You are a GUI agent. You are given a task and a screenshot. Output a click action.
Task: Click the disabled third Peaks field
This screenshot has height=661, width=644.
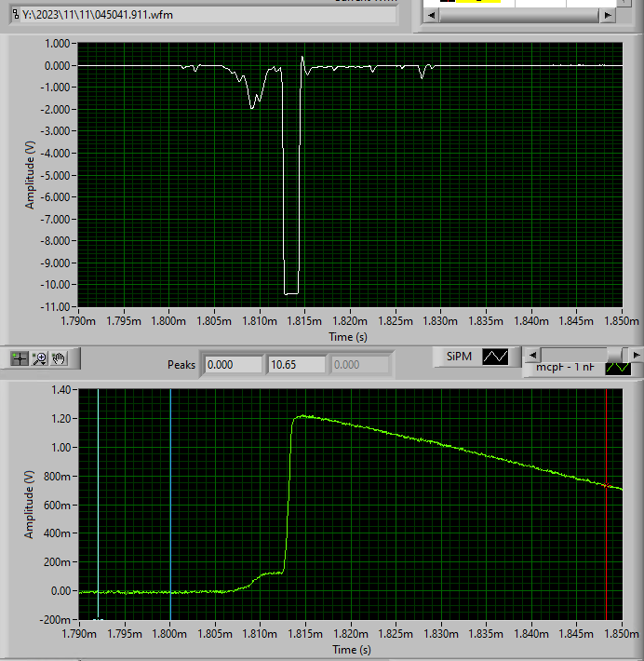[x=360, y=365]
